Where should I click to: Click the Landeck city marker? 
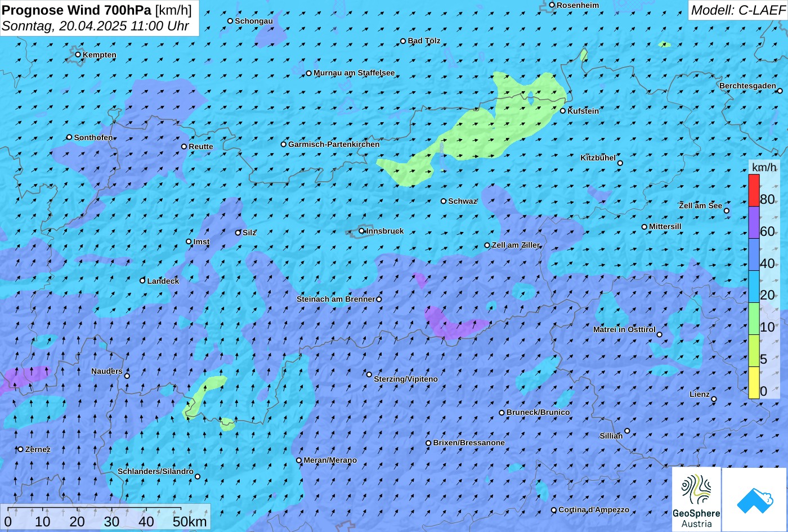[142, 280]
